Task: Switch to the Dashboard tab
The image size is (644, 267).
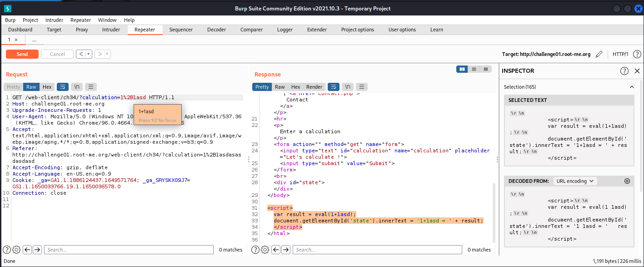Action: [20, 30]
